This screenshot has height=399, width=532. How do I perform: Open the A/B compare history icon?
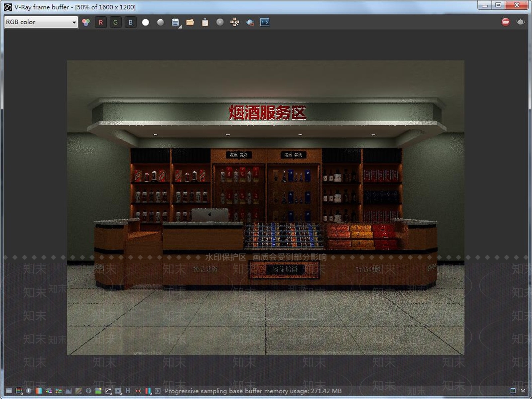[x=265, y=22]
